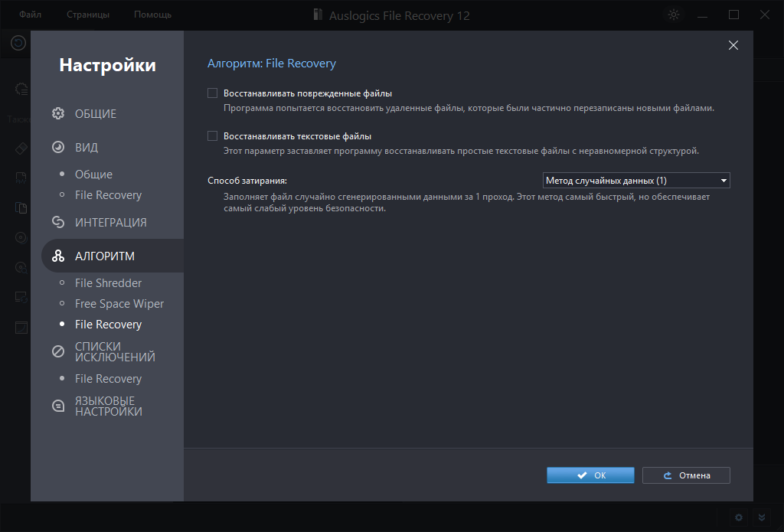784x532 pixels.
Task: Click the ВИД section icon
Action: [x=58, y=148]
